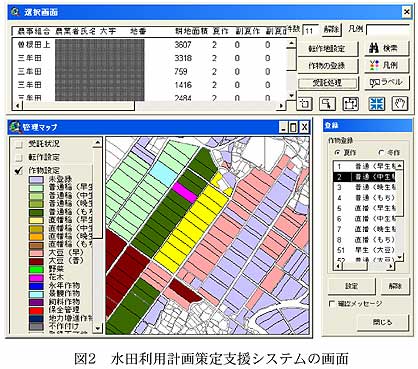The image size is (418, 369).
Task: Click the 検索 binoculars search button
Action: coord(387,49)
